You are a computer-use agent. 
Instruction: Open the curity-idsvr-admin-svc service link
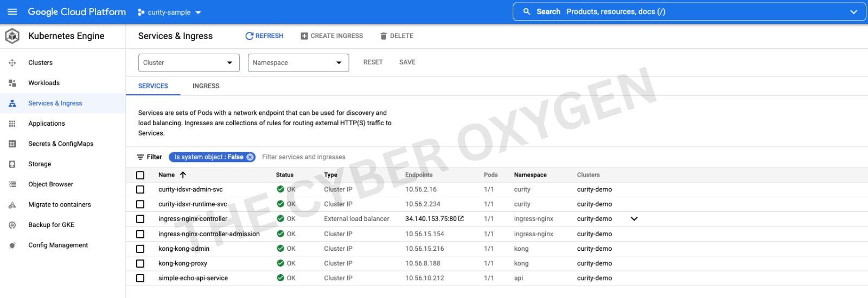click(190, 190)
